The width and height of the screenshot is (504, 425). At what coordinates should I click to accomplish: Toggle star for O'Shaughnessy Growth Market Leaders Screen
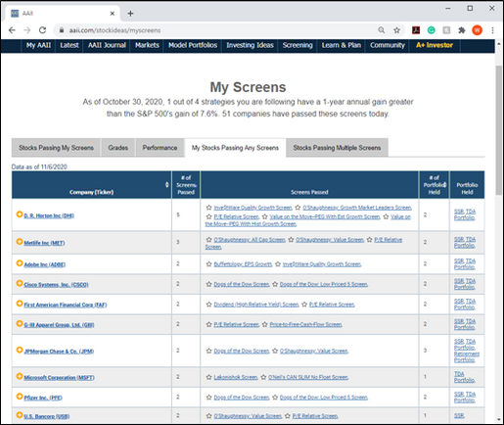(298, 208)
